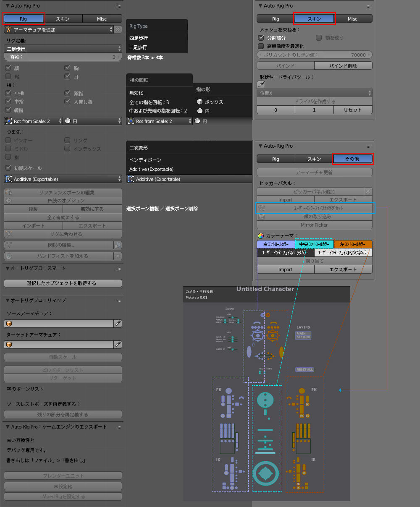Select the highlighted その他 tab
The width and height of the screenshot is (420, 507).
click(x=352, y=159)
